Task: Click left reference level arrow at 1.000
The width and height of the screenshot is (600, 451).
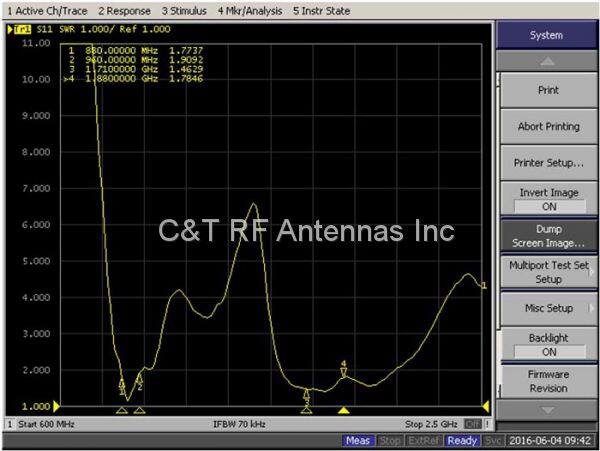Action: point(56,406)
